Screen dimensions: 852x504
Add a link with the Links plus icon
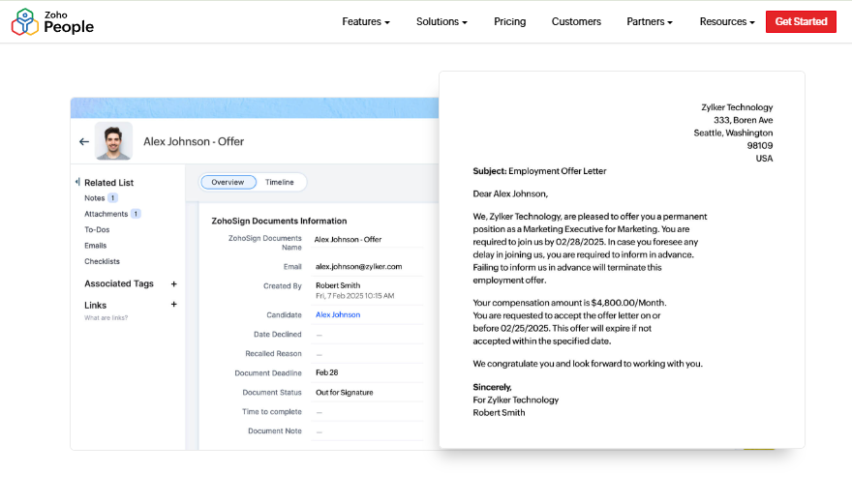click(x=174, y=305)
